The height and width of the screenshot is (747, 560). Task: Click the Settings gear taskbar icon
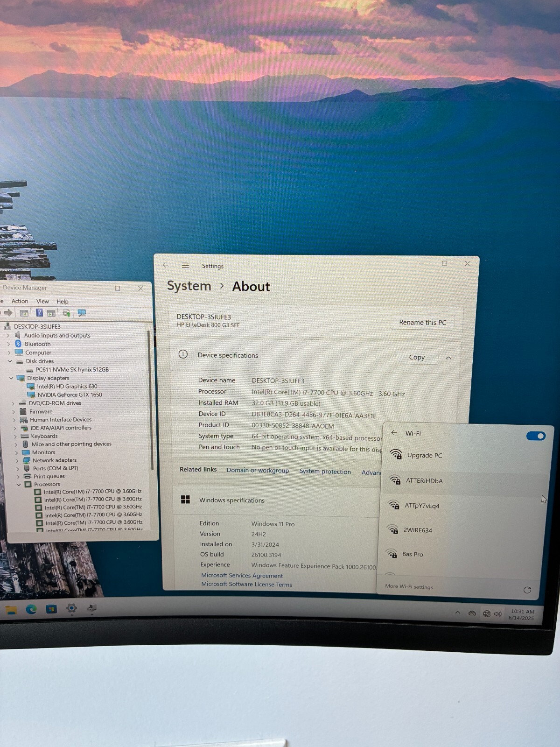pyautogui.click(x=71, y=608)
